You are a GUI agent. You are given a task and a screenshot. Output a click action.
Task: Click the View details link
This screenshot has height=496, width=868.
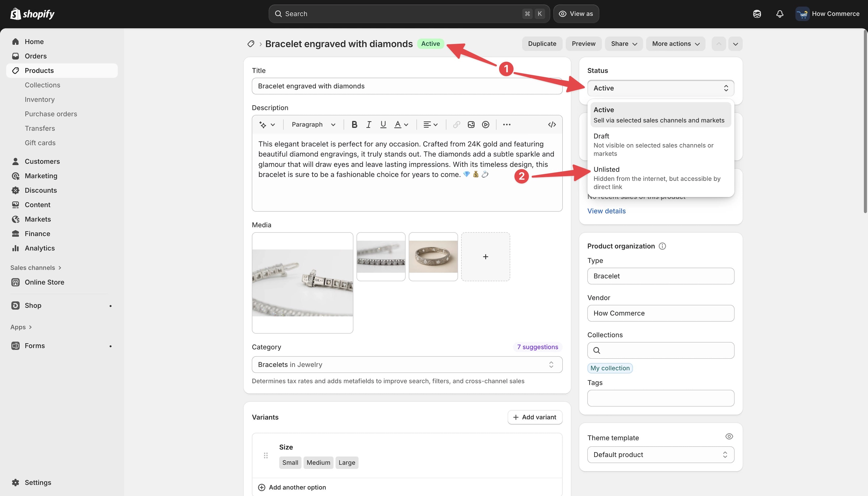tap(606, 211)
